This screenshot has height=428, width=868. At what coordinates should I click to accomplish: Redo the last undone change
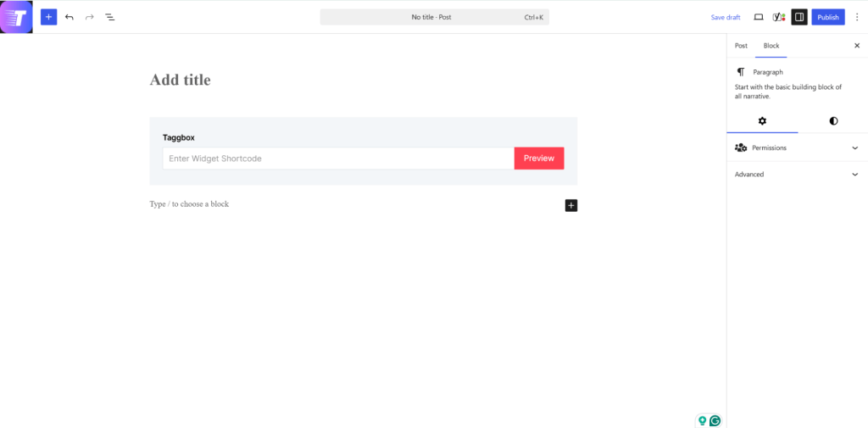[90, 17]
